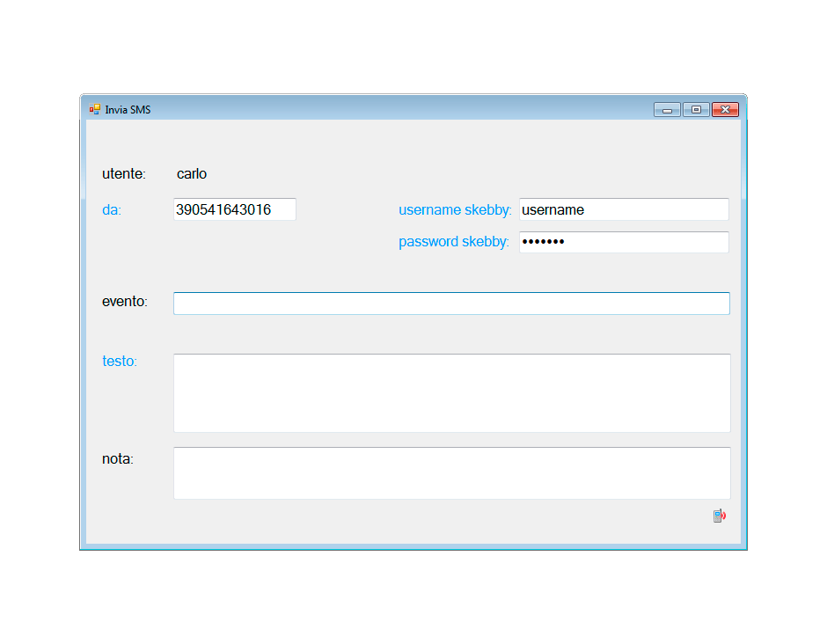The height and width of the screenshot is (644, 827).
Task: Maximize the Invia SMS window
Action: click(x=696, y=110)
